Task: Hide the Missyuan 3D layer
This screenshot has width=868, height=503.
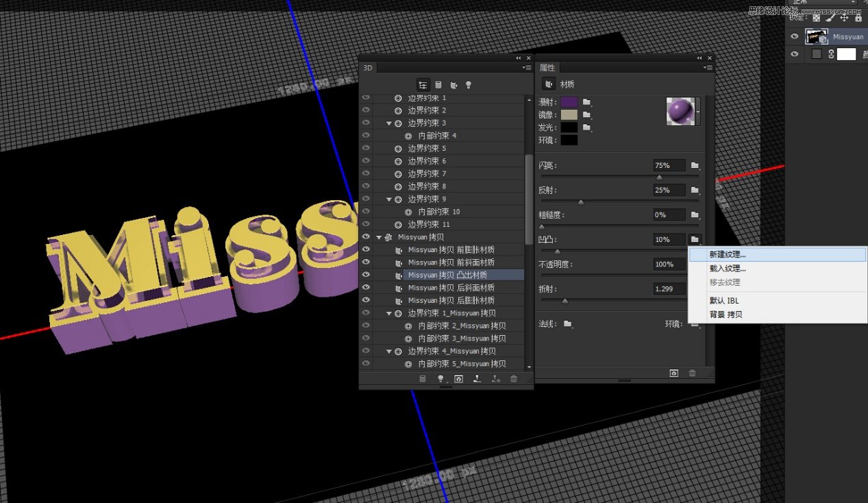Action: (794, 36)
